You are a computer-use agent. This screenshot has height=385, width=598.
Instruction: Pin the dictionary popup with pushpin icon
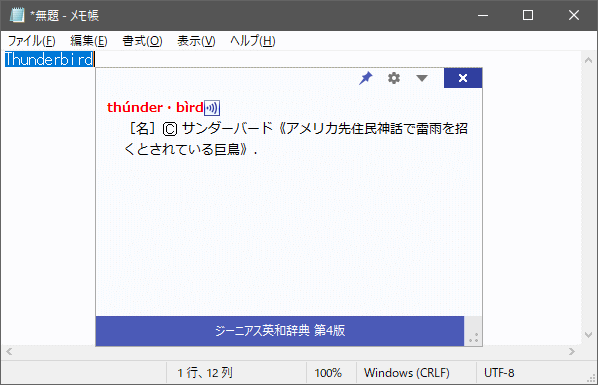365,78
